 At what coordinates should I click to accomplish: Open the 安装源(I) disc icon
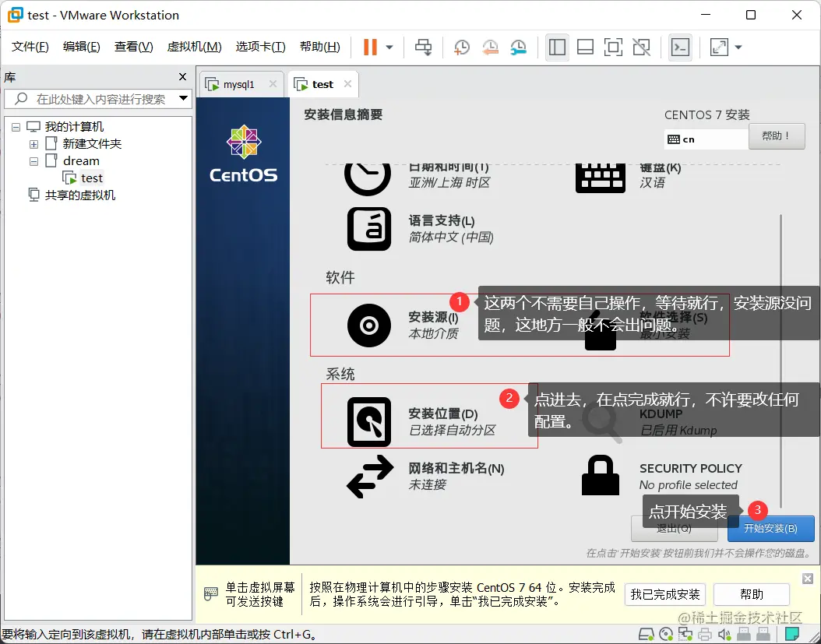point(369,326)
